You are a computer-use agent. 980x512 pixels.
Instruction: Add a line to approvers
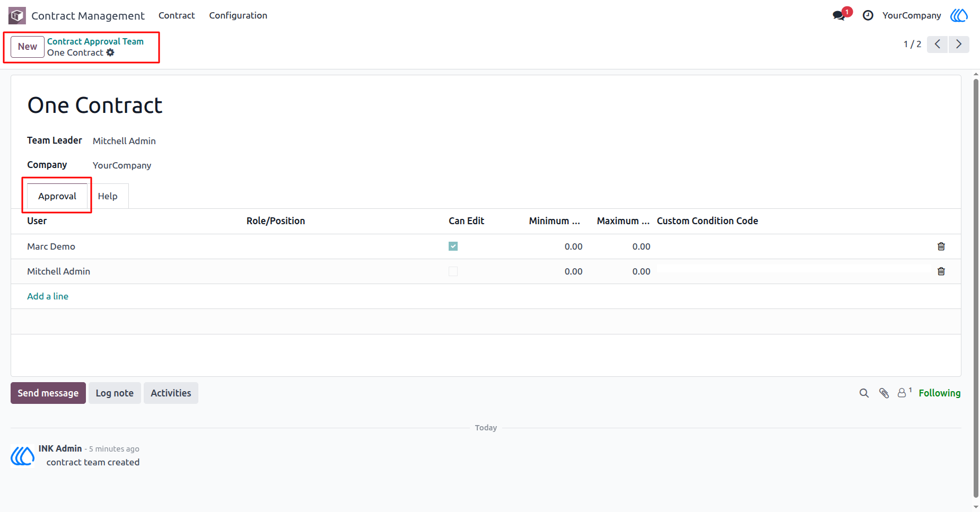point(48,296)
